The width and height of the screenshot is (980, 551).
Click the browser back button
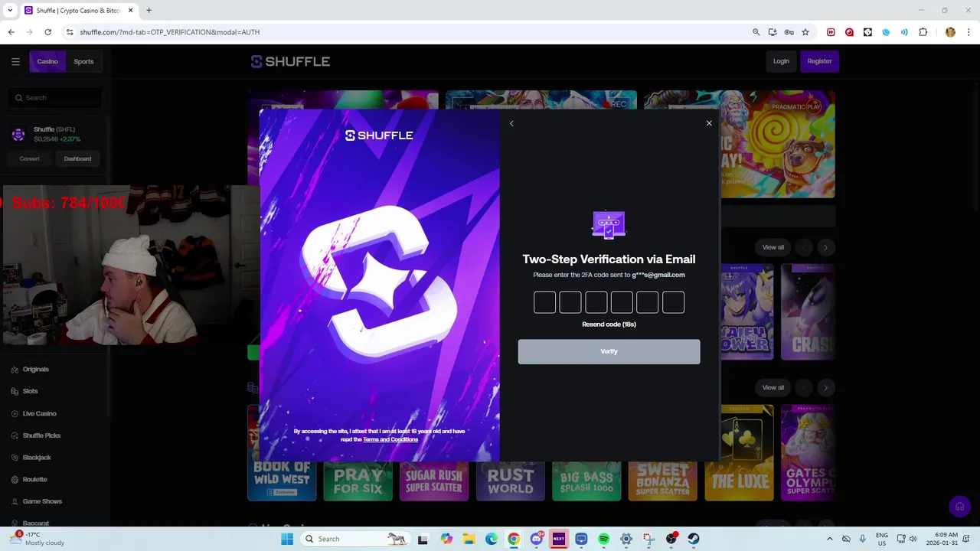(x=11, y=32)
